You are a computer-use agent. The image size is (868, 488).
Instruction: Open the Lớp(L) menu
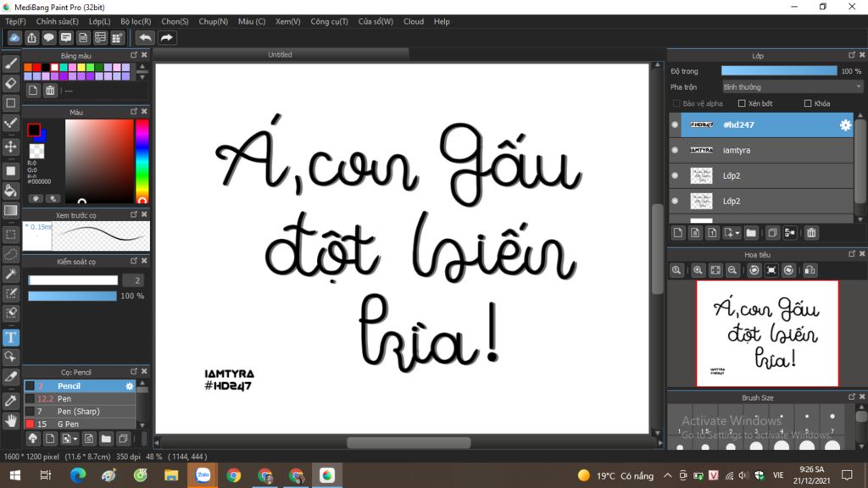click(x=100, y=21)
